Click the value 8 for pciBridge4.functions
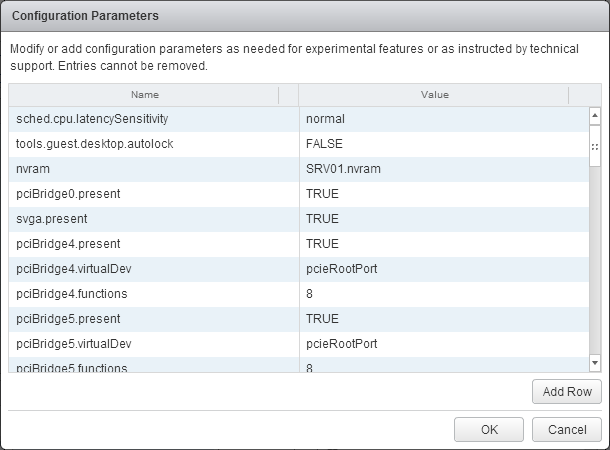 pos(310,294)
